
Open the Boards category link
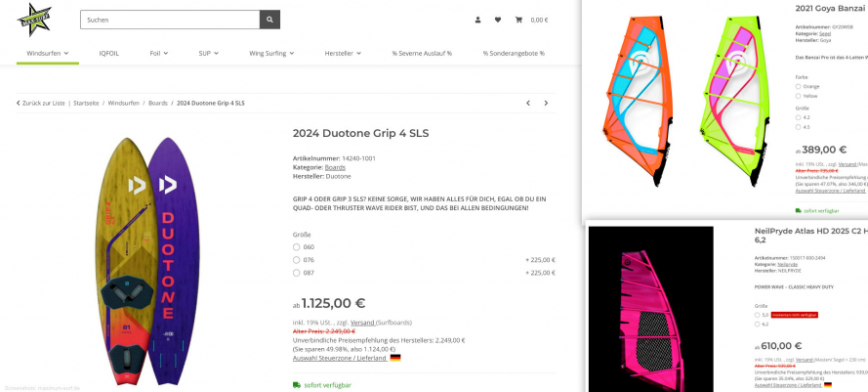click(158, 103)
